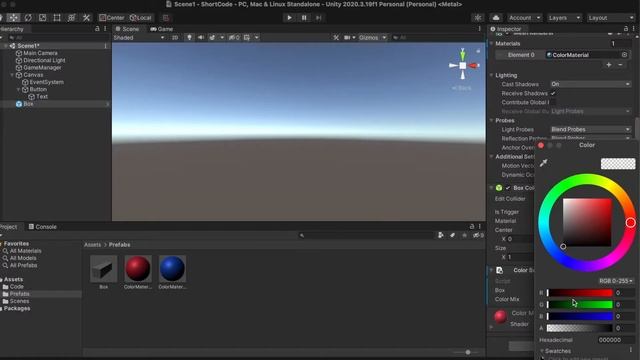The image size is (640, 360).
Task: Select the Inspector tab
Action: pos(506,29)
